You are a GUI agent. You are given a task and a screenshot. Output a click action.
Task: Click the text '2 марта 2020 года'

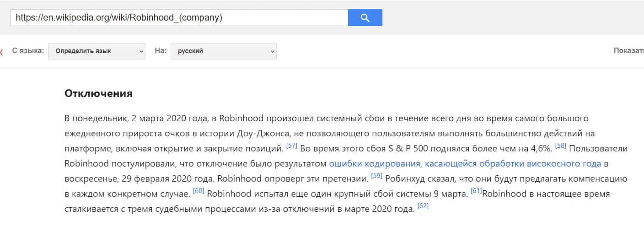169,118
